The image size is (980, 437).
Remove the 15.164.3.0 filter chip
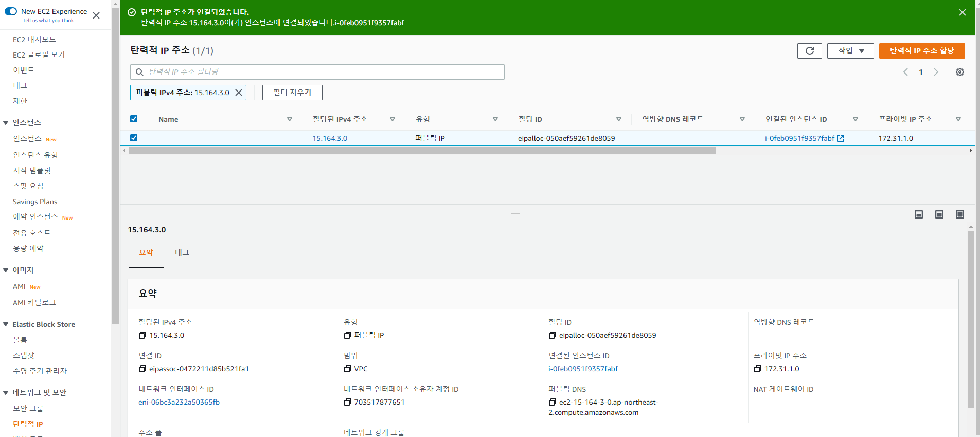[x=239, y=93]
